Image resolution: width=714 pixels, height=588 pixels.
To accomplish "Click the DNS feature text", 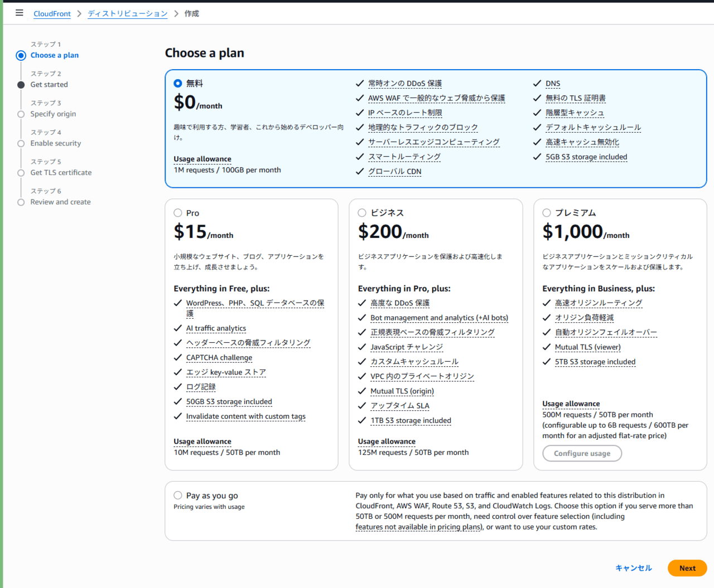I will [553, 84].
